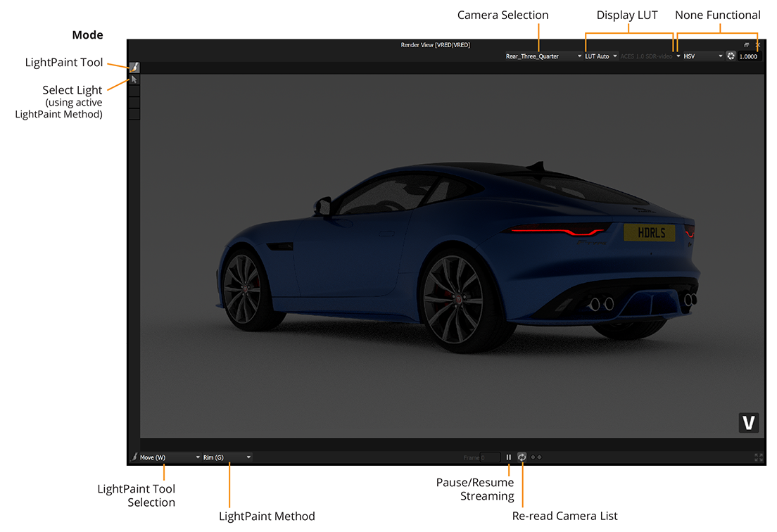Click the Render View title bar
The width and height of the screenshot is (777, 532).
point(435,44)
